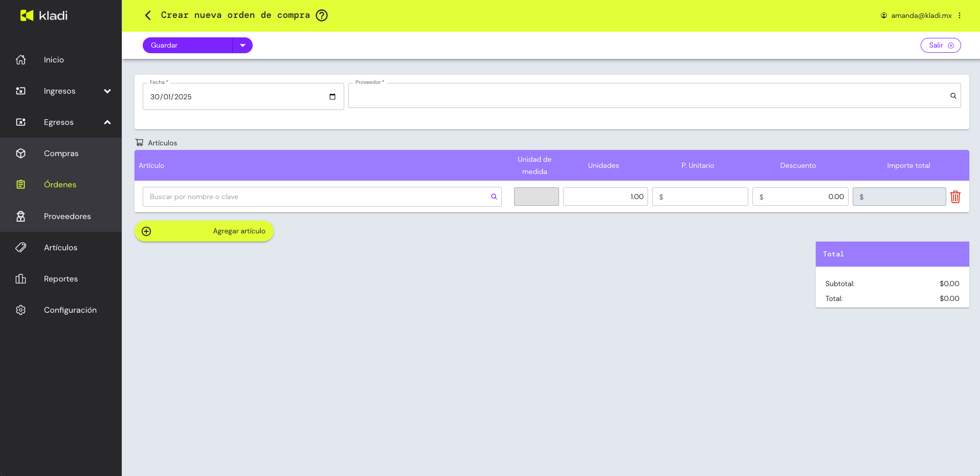Navigate to Proveedores in the sidebar
Image resolution: width=980 pixels, height=476 pixels.
point(67,217)
